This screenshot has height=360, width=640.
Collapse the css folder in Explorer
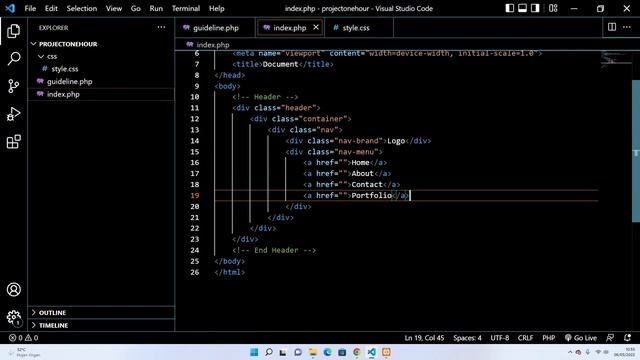tap(101, 56)
